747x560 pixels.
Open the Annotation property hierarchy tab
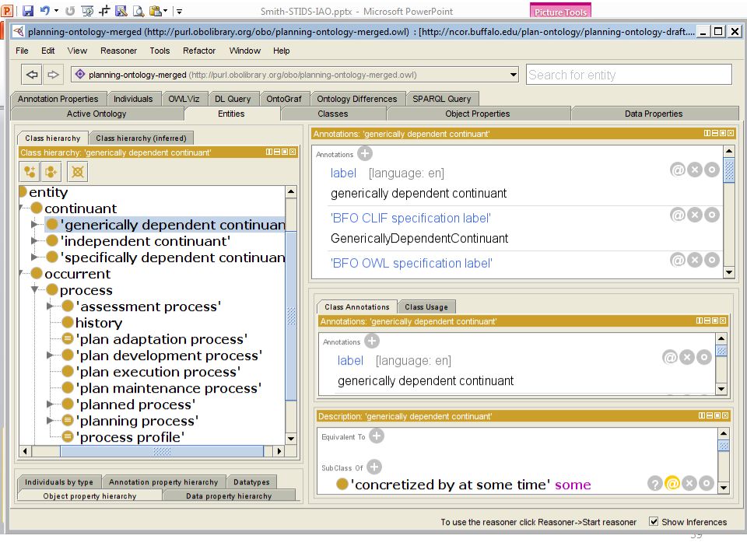pyautogui.click(x=163, y=482)
